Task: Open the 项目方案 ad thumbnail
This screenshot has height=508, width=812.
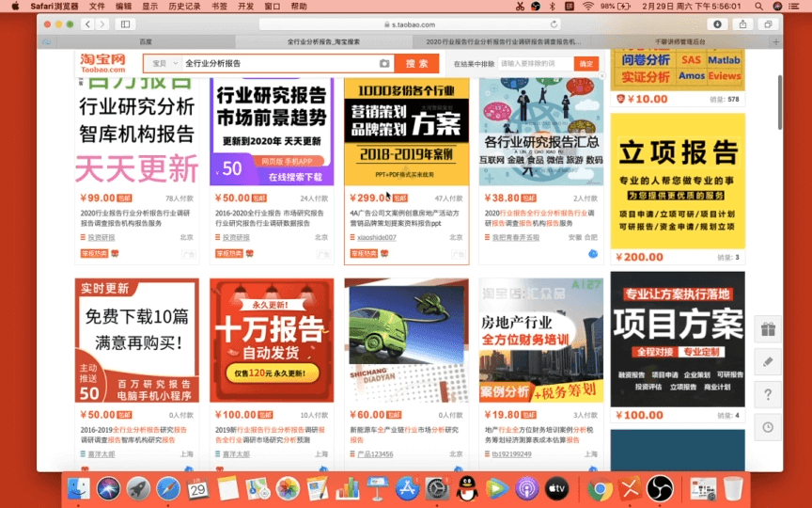Action: click(678, 339)
